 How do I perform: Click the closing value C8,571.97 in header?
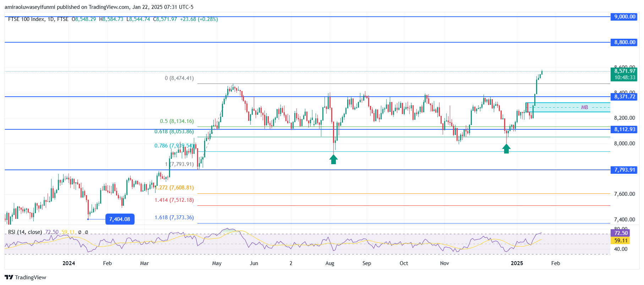pyautogui.click(x=165, y=19)
